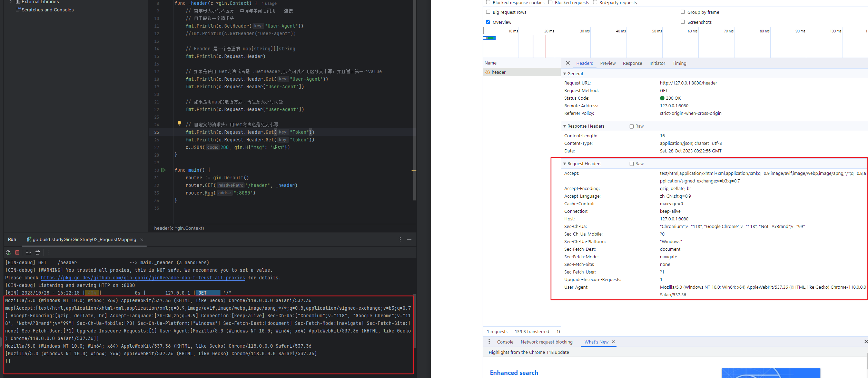The height and width of the screenshot is (378, 868).
Task: Open the Response tab
Action: 632,63
